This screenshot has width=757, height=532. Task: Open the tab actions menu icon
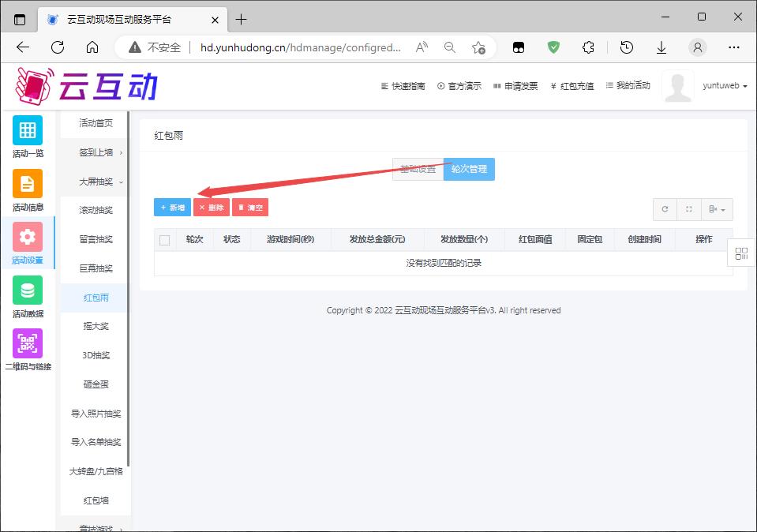[20, 20]
